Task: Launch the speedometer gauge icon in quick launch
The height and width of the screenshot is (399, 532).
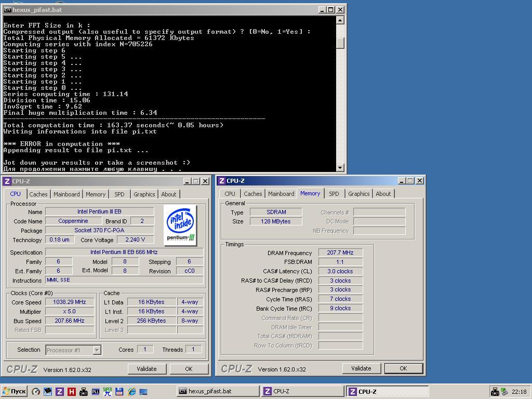Action: [x=36, y=392]
